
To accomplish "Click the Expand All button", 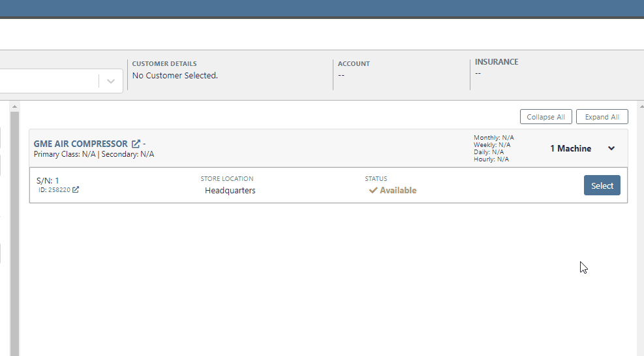I will tap(602, 117).
